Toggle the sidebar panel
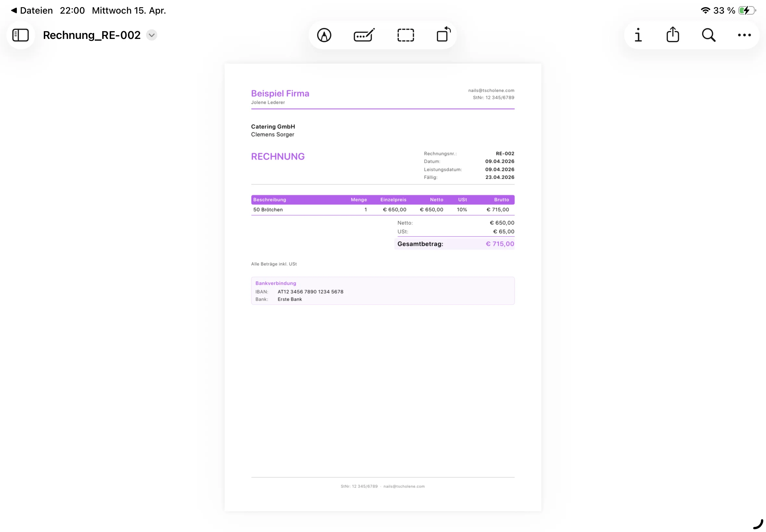 pyautogui.click(x=20, y=35)
